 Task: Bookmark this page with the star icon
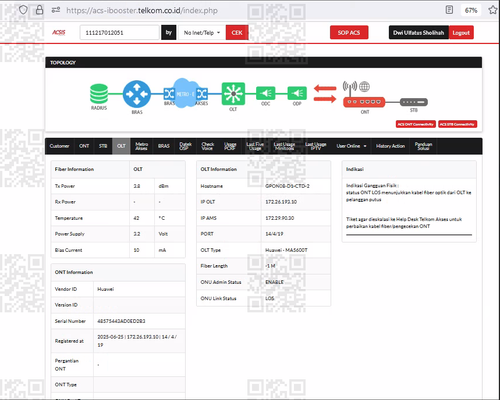[x=493, y=10]
